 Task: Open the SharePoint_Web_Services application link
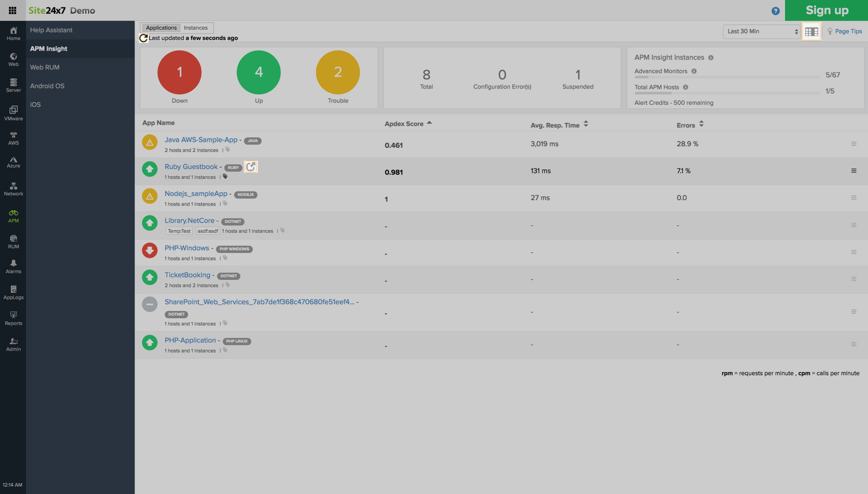point(259,302)
